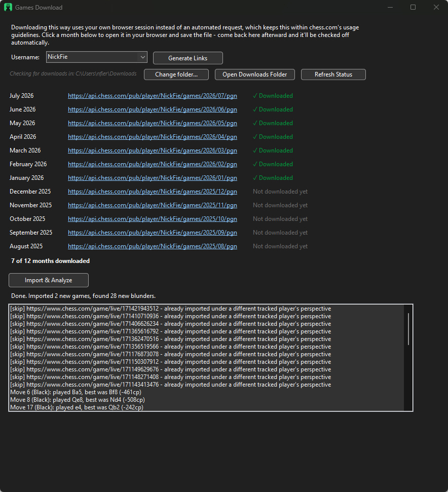Viewport: 448px width, 492px height.
Task: Click the Downloaded status for January 2026
Action: pyautogui.click(x=273, y=178)
